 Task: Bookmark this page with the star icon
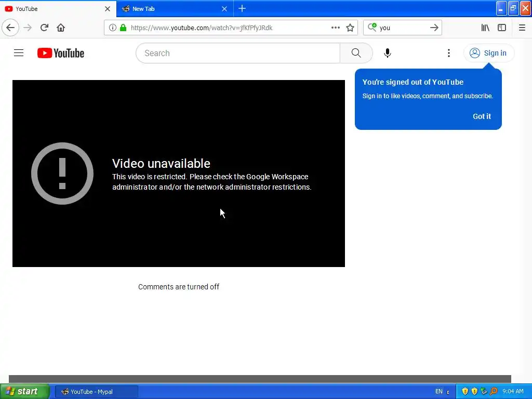click(x=350, y=28)
